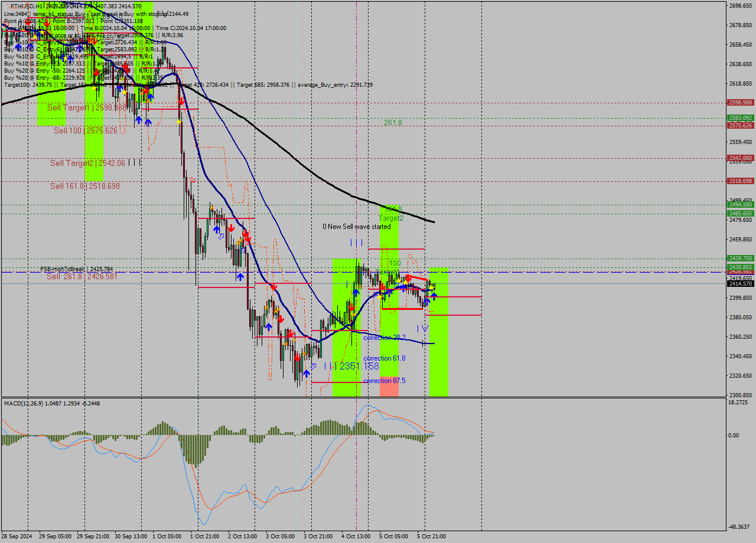
Task: Click the green 2494.500 price tag
Action: [740, 205]
